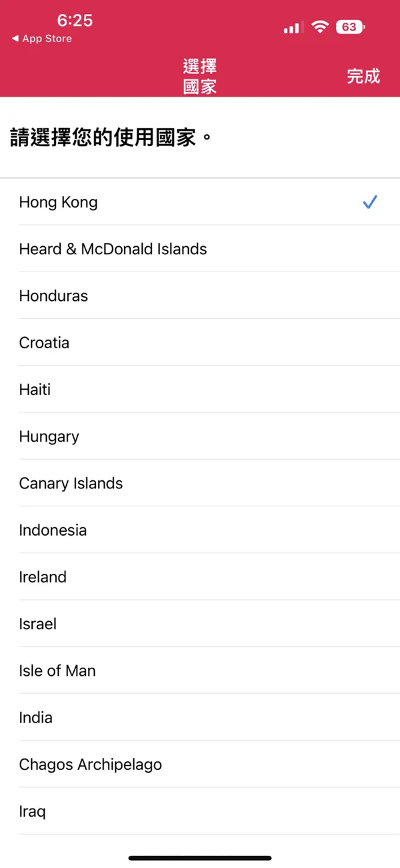Tap the back arrow to App Store
The width and height of the screenshot is (400, 868).
15,39
